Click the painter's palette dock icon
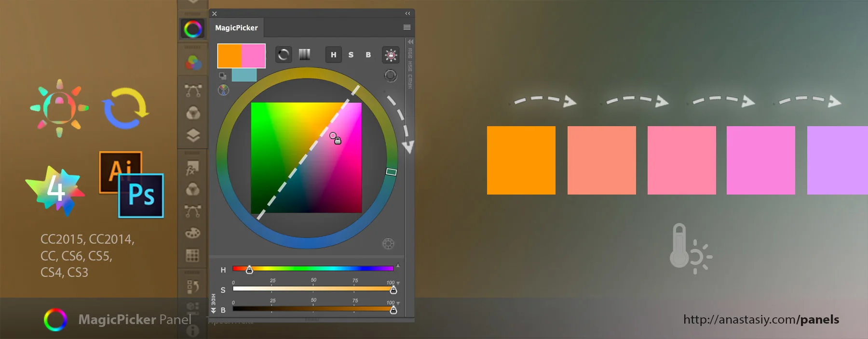This screenshot has width=868, height=339. coord(192,233)
